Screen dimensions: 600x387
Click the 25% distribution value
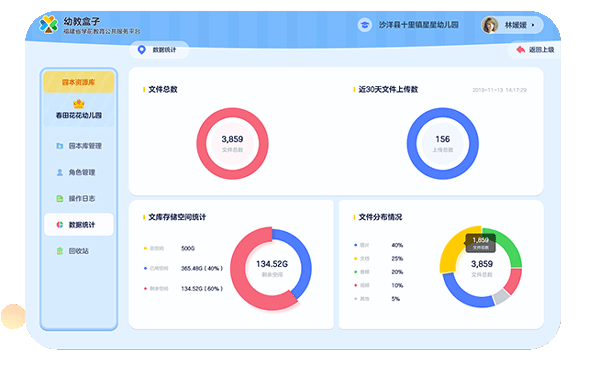pos(397,258)
